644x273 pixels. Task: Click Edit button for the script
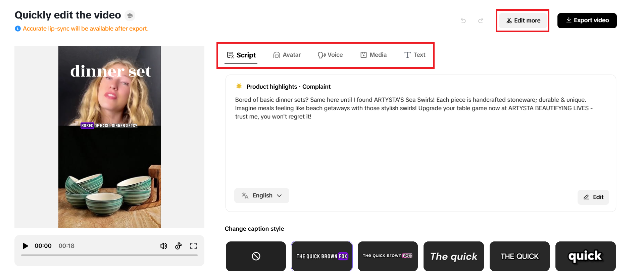click(x=593, y=197)
